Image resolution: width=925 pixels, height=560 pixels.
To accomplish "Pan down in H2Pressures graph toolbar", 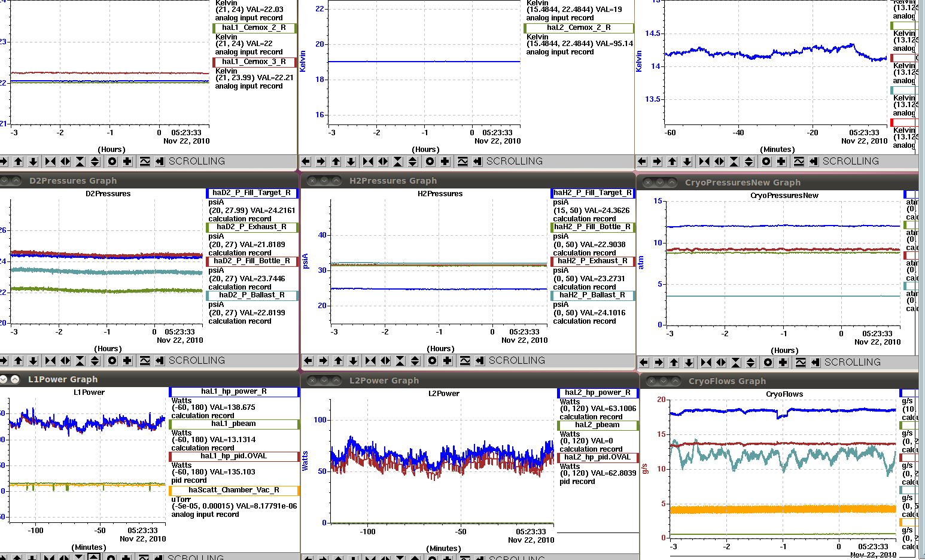I will (354, 361).
